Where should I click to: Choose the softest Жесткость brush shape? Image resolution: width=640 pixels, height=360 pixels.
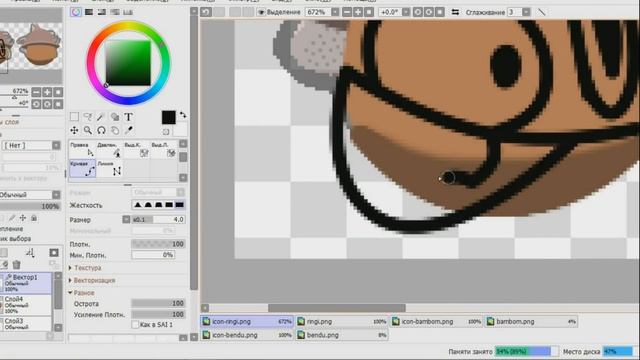[x=138, y=205]
